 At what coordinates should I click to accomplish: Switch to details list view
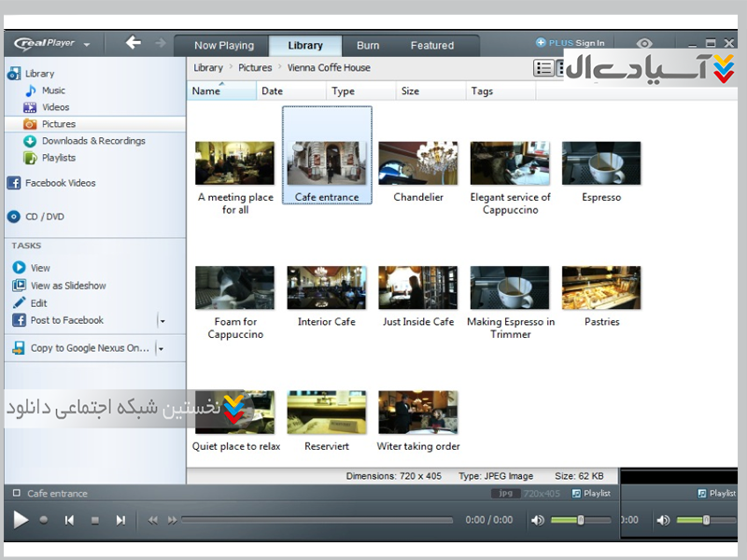[x=543, y=68]
